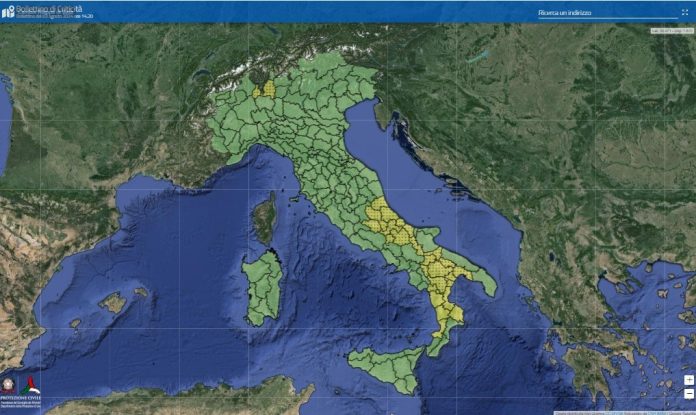Zoom in with the plus button
This screenshot has height=415, width=696.
(x=688, y=380)
